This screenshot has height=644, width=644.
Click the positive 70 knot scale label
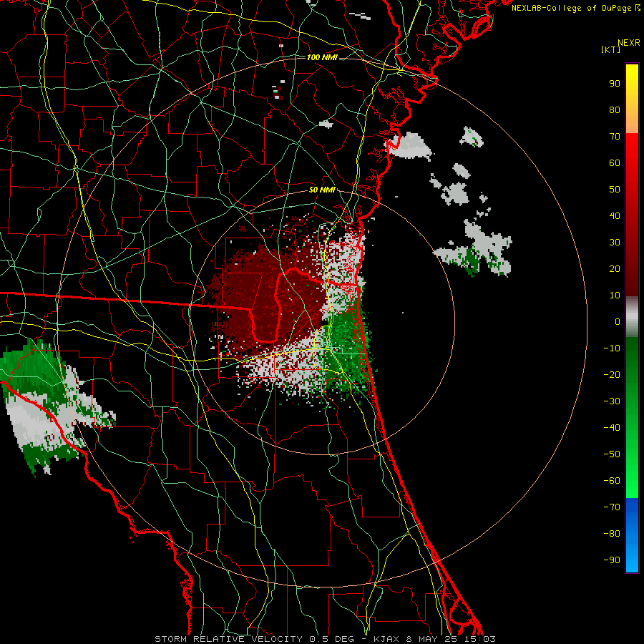pos(615,137)
